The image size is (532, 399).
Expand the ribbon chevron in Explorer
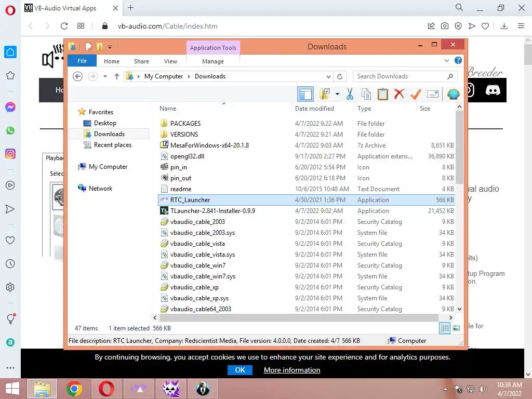pyautogui.click(x=446, y=60)
